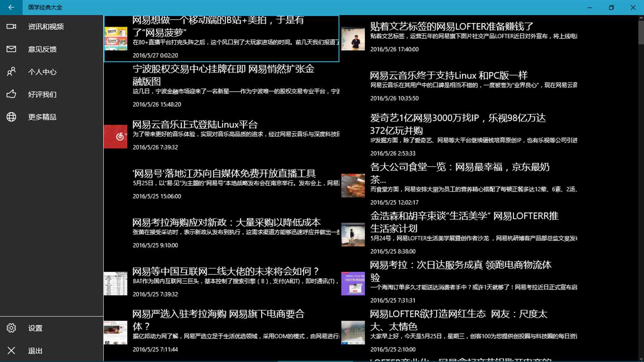Click timestamp 2016/5/27 0:02:20

[x=155, y=55]
